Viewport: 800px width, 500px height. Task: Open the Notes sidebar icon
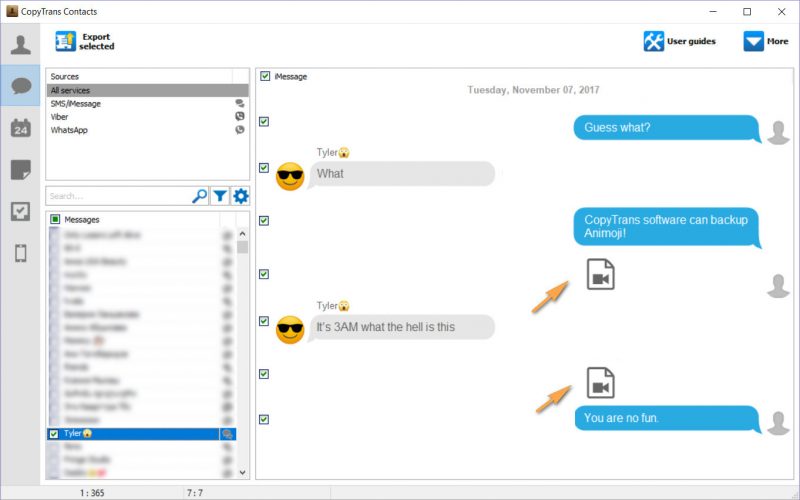[20, 169]
